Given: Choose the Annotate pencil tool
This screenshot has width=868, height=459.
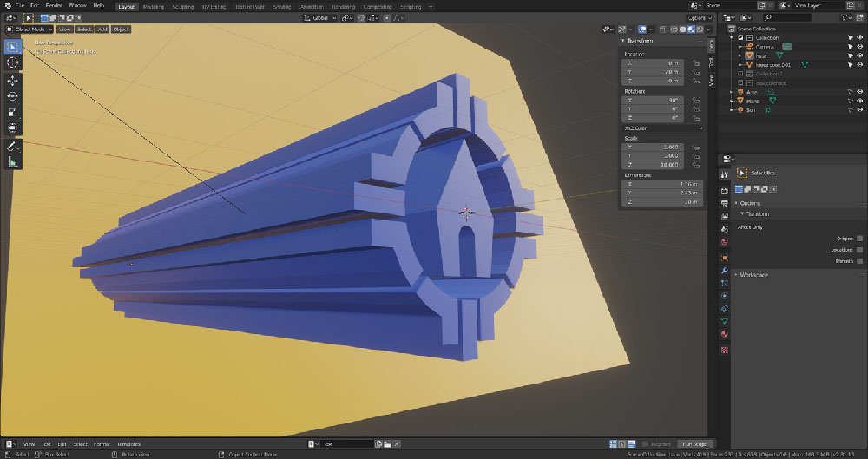Looking at the screenshot, I should (13, 146).
